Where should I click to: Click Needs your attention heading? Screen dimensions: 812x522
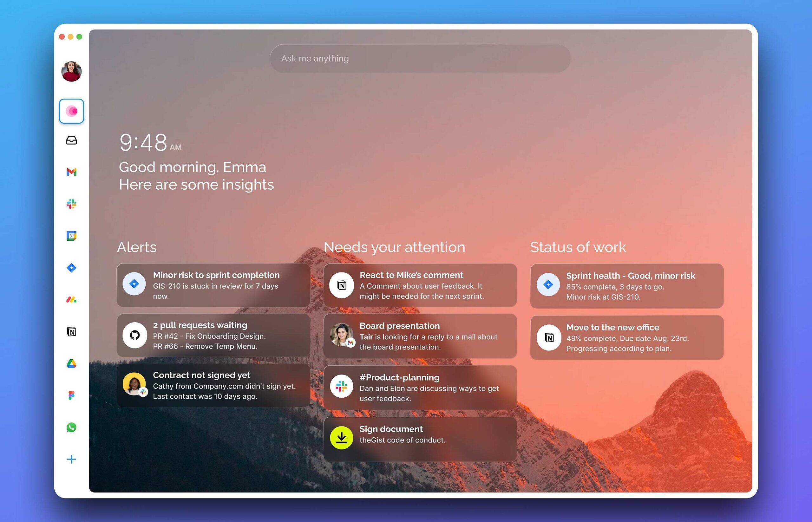pos(394,247)
